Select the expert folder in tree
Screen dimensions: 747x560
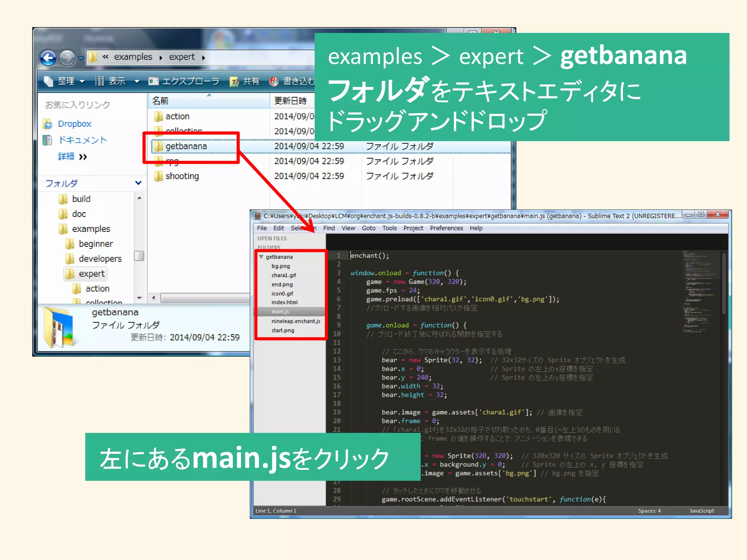(x=86, y=274)
